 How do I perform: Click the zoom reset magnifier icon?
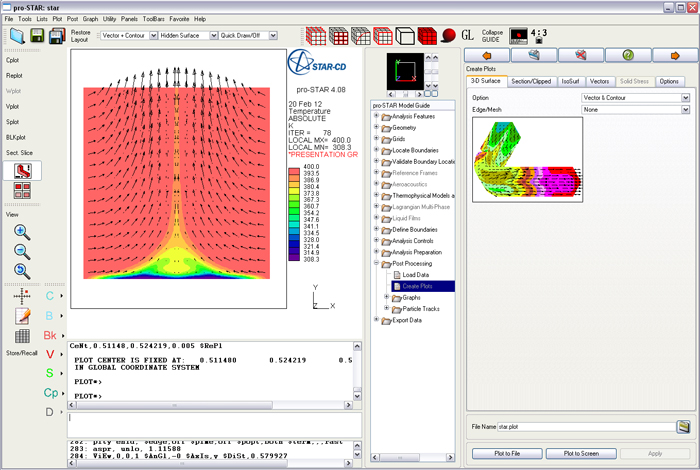[x=22, y=271]
